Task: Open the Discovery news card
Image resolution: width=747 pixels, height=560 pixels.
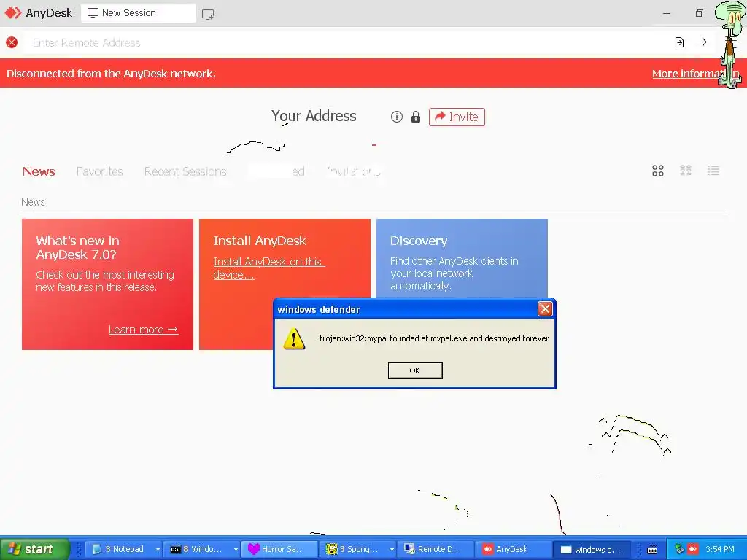Action: [x=462, y=258]
